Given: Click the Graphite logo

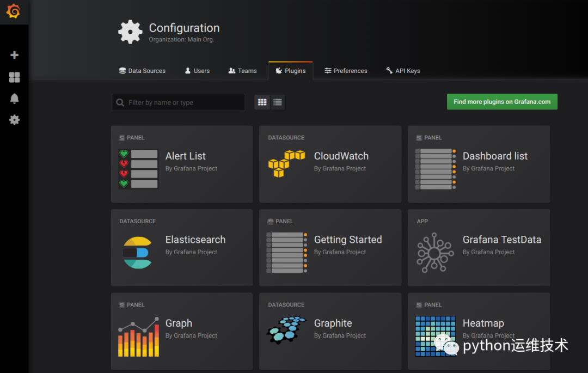Looking at the screenshot, I should [287, 330].
